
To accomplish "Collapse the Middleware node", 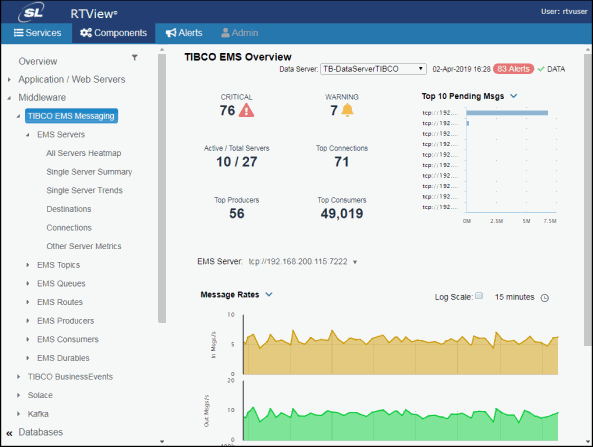I will (x=9, y=98).
